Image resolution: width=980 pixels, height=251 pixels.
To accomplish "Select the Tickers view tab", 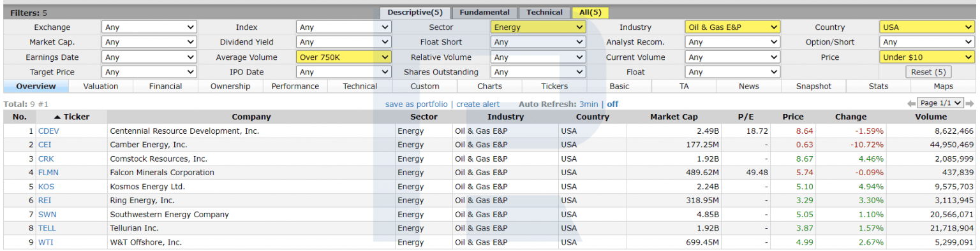I will pos(554,86).
